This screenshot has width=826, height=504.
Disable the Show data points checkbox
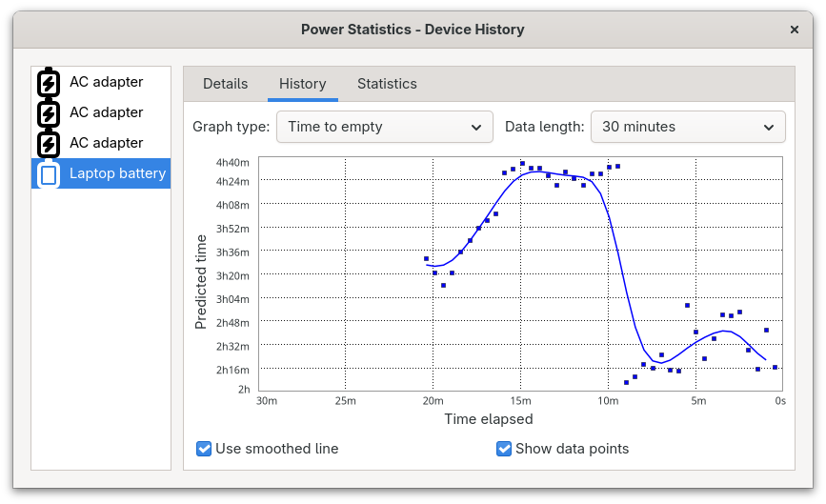[504, 449]
